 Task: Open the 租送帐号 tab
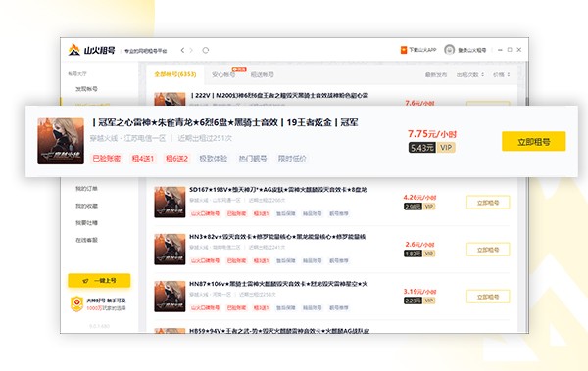262,74
